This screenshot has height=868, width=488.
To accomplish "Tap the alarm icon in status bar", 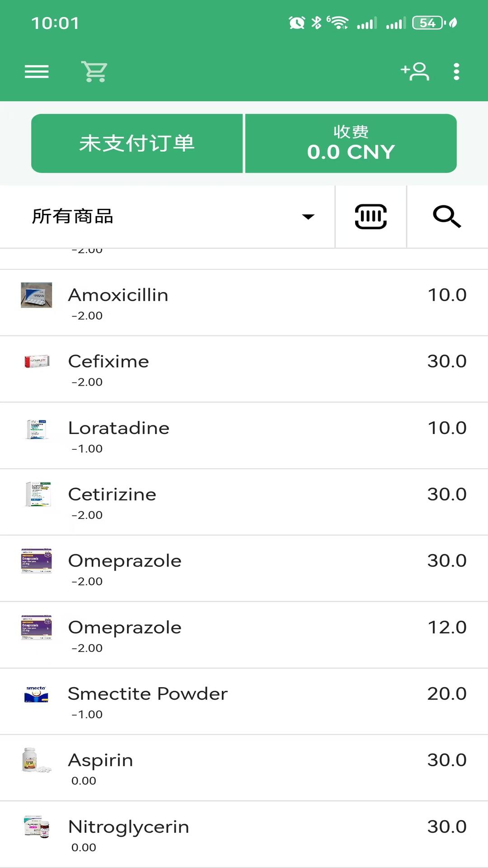I will click(x=297, y=23).
